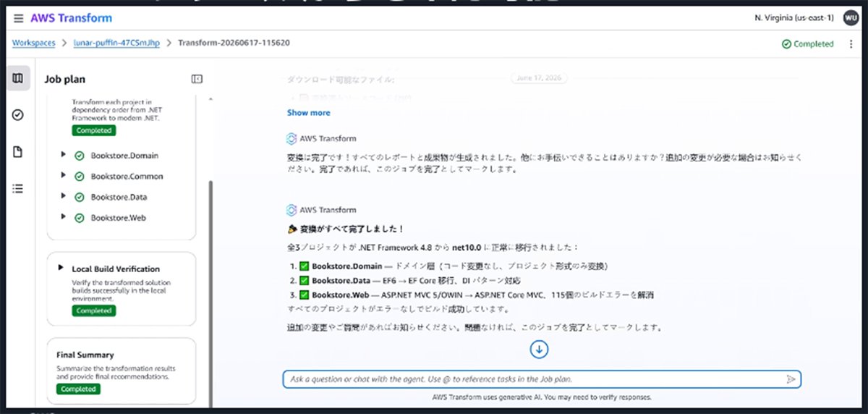
Task: Go to Workspaces breadcrumb
Action: pyautogui.click(x=33, y=43)
